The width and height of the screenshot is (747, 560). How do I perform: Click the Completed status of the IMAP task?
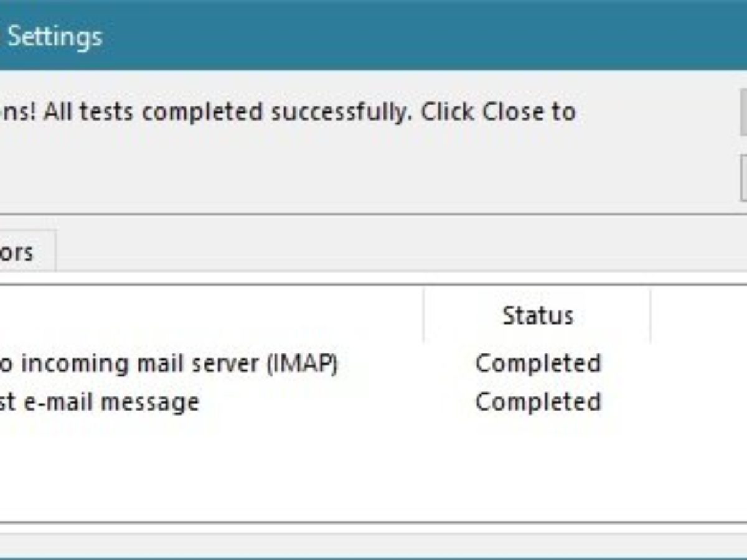[x=538, y=363]
